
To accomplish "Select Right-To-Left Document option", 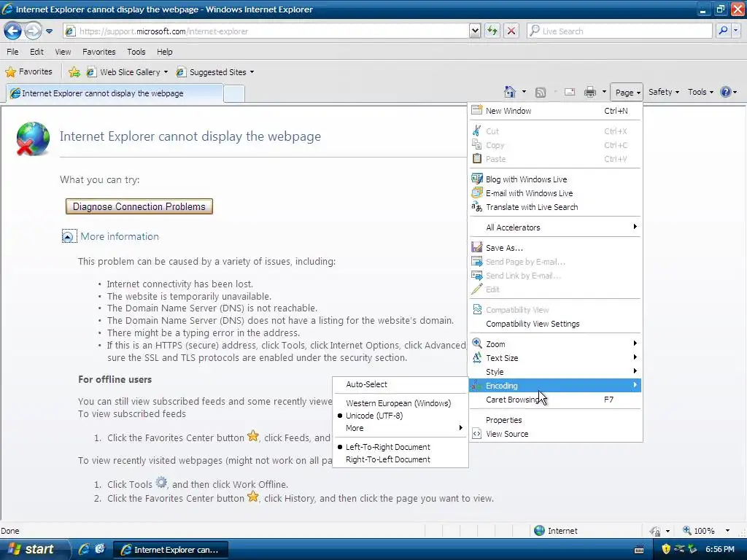I will pyautogui.click(x=400, y=459).
